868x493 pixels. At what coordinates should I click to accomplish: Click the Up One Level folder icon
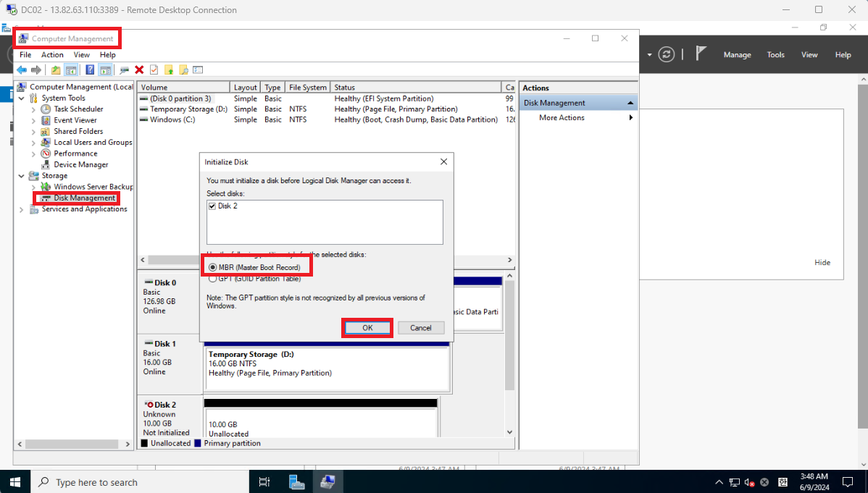[x=56, y=69]
